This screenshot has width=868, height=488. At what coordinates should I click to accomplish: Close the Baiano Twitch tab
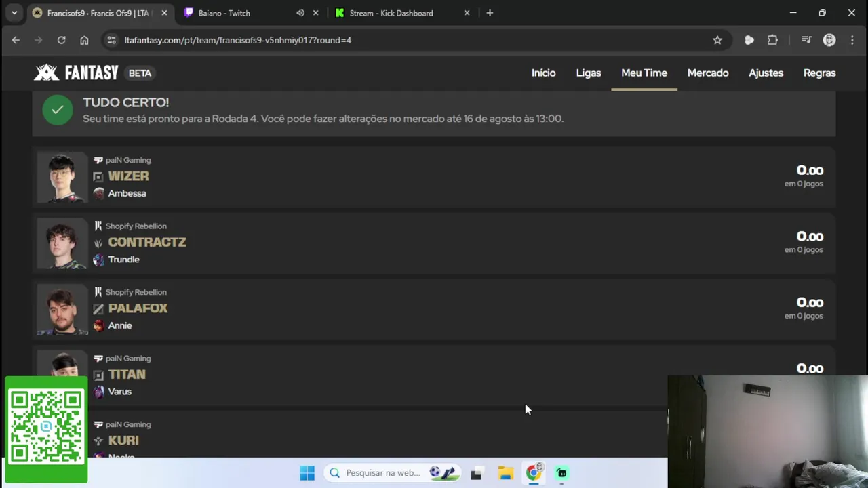point(315,13)
